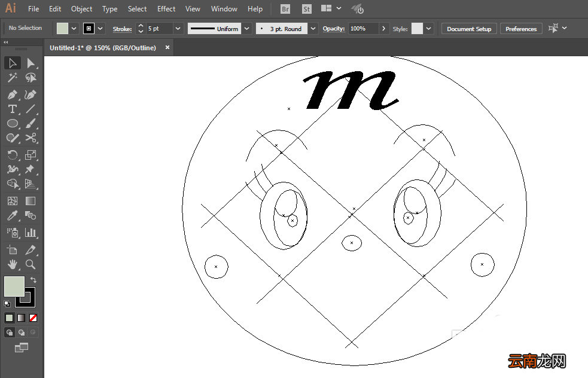Viewport: 588px width, 378px height.
Task: Expand the align options dropdown arrow
Action: click(565, 28)
